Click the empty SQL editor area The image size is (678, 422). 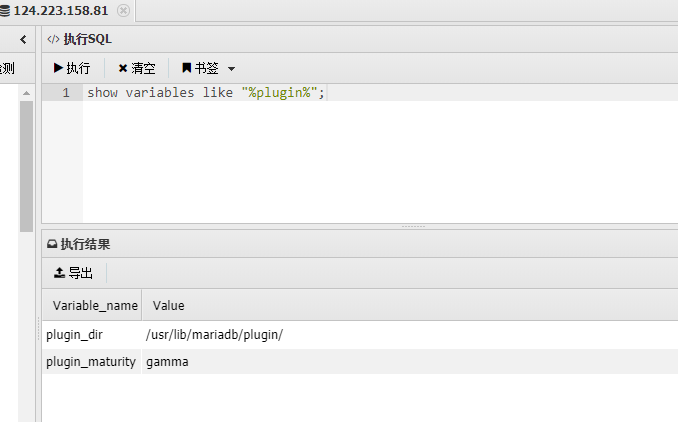point(381,162)
